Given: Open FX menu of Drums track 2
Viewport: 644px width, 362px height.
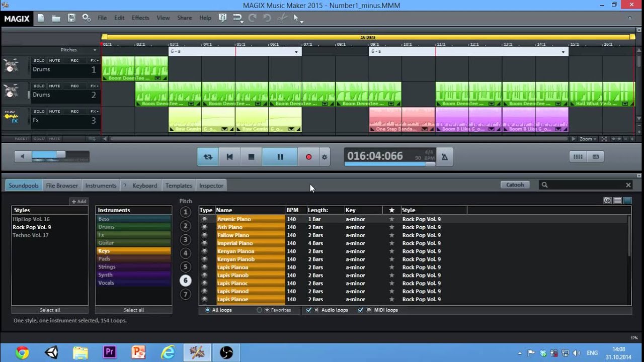Looking at the screenshot, I should 94,86.
